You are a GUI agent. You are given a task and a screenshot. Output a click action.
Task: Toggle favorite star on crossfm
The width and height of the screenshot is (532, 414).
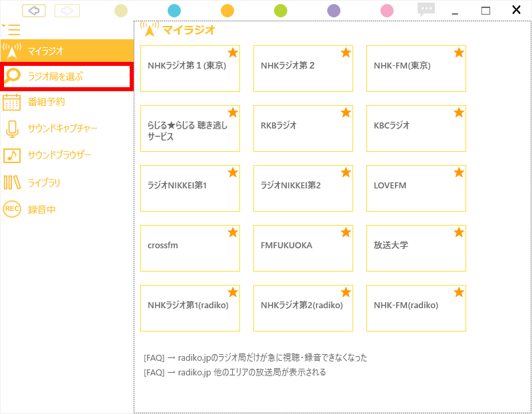pyautogui.click(x=233, y=232)
